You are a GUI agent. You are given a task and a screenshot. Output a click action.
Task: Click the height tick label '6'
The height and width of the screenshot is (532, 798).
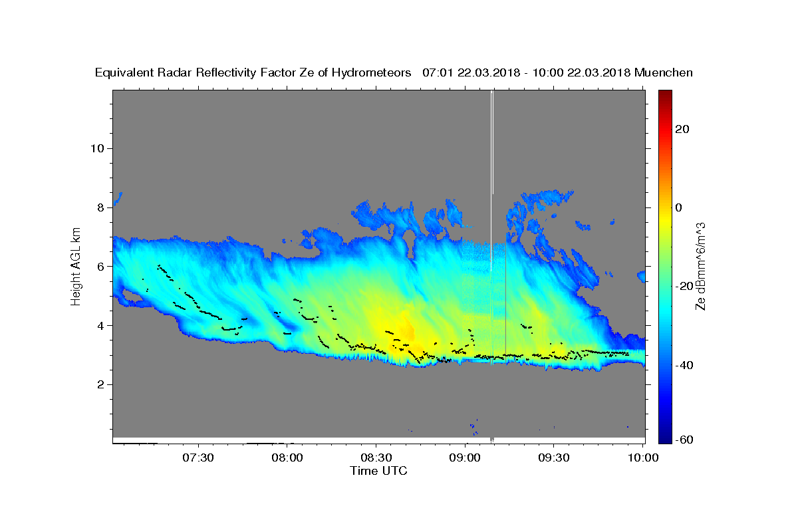pos(100,266)
